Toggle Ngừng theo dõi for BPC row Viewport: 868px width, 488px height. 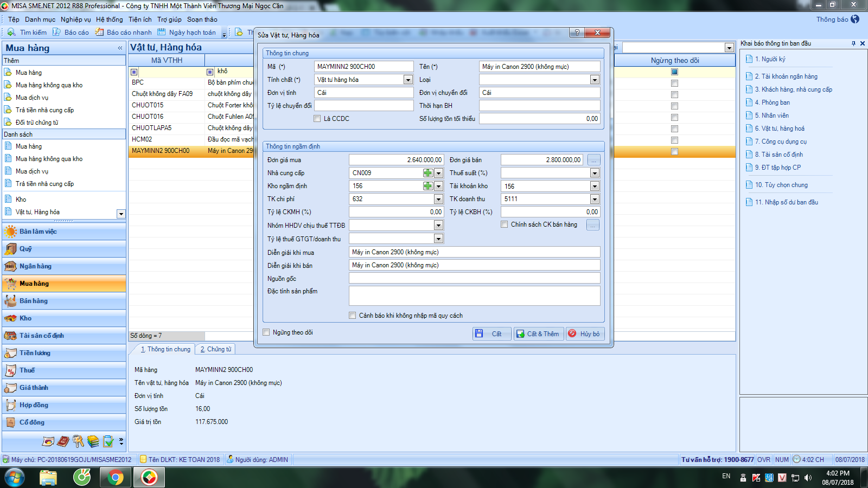pos(674,84)
